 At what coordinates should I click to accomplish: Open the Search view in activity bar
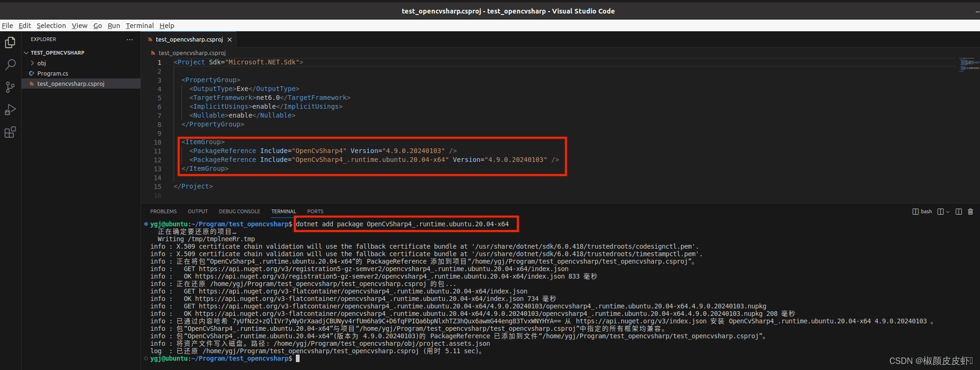[x=10, y=65]
